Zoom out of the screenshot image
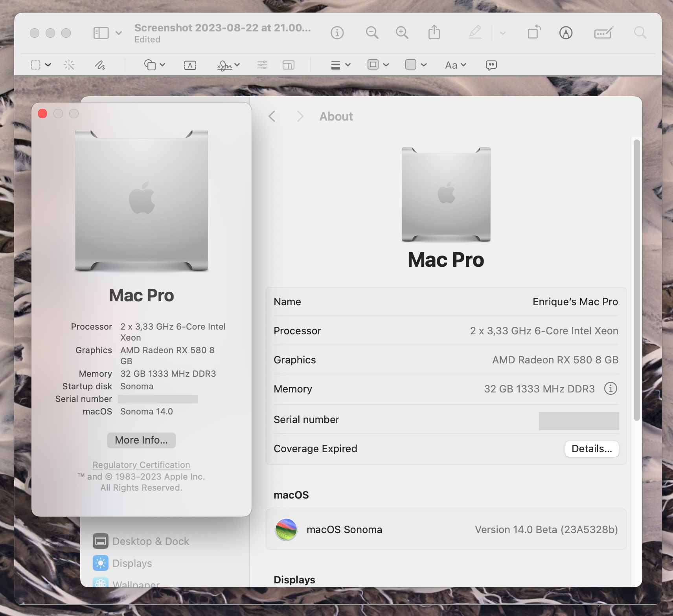This screenshot has width=673, height=616. (x=372, y=33)
